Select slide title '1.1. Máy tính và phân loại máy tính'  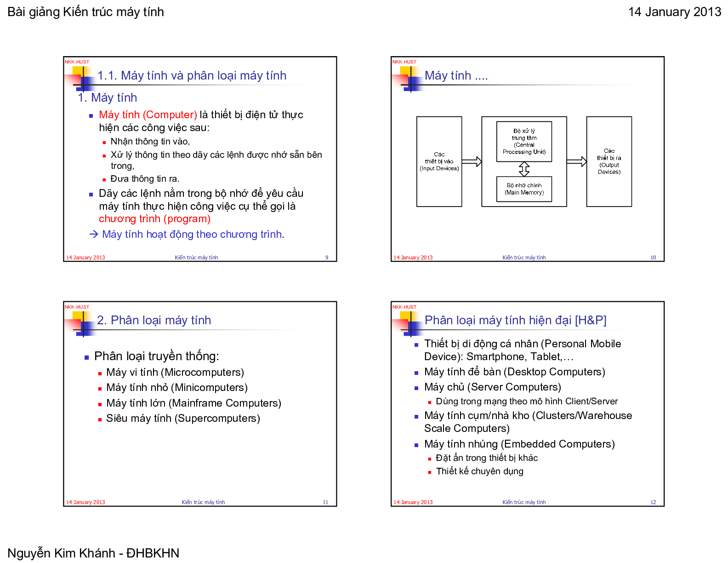[192, 75]
